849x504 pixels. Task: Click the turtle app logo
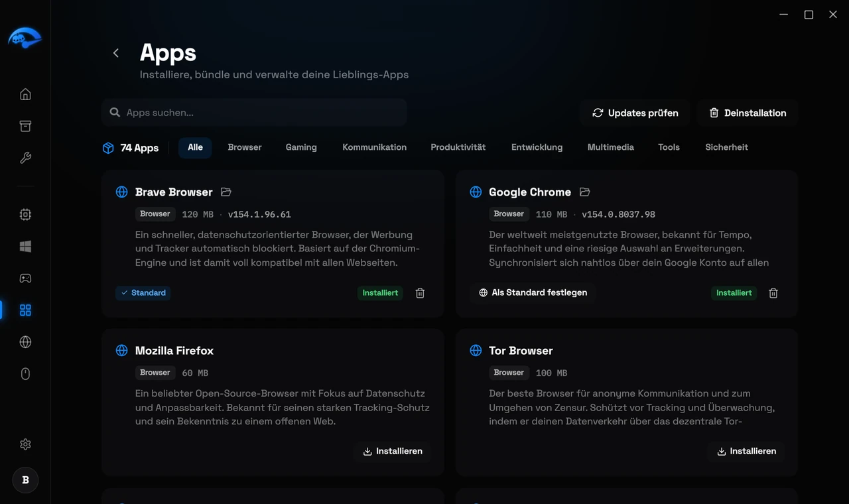click(x=25, y=38)
